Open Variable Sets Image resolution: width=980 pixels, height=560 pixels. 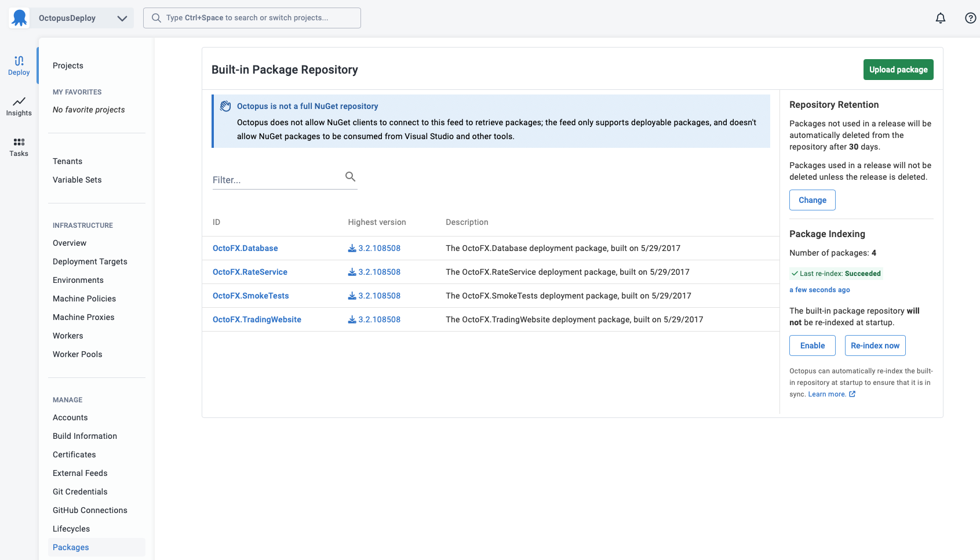point(77,180)
